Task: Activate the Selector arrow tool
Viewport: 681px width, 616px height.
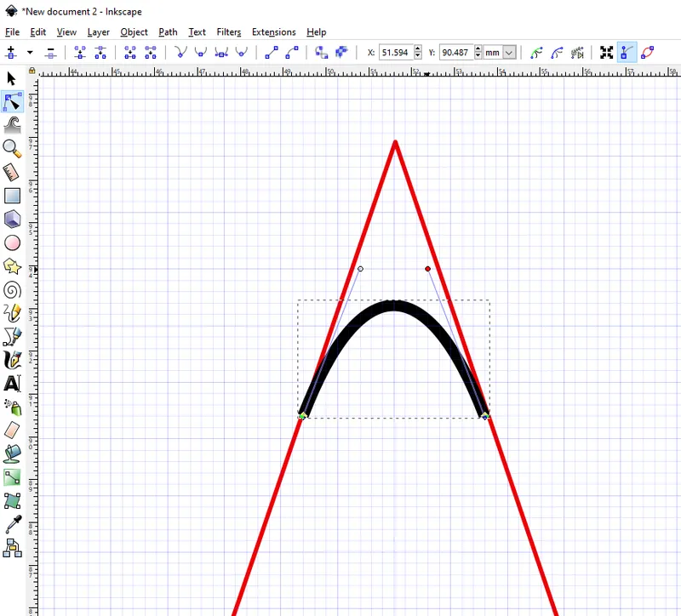Action: pos(11,77)
